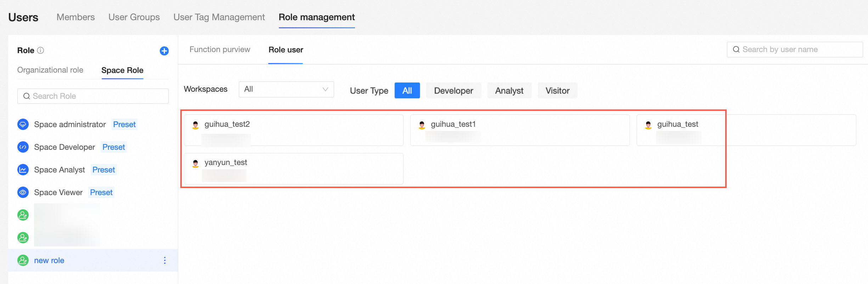Click the green icon of new role

click(x=23, y=260)
